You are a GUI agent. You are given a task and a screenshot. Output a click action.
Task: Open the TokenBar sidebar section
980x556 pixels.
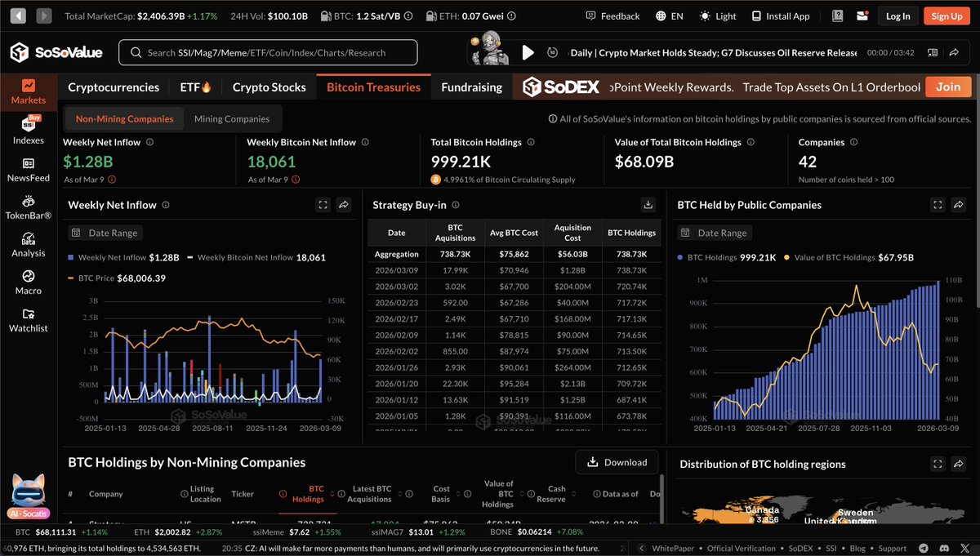pyautogui.click(x=29, y=207)
